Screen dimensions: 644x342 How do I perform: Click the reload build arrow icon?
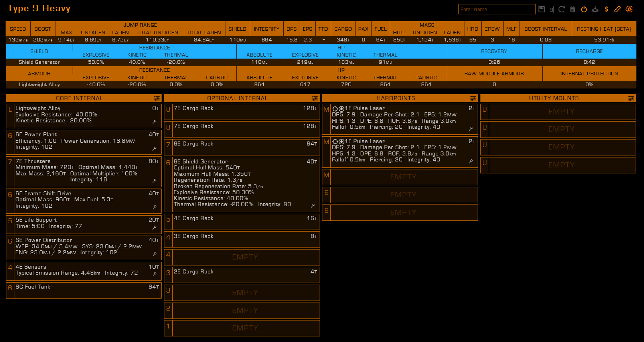(562, 9)
